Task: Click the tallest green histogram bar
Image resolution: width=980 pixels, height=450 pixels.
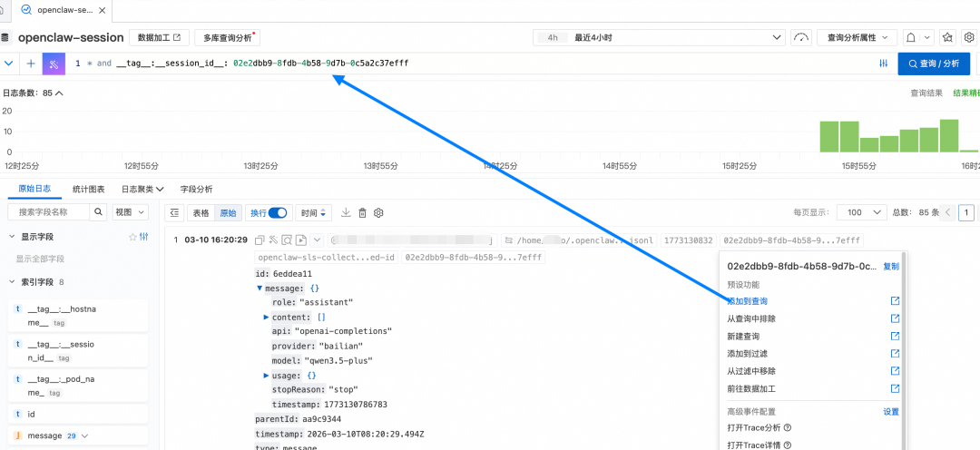Action: pyautogui.click(x=949, y=135)
